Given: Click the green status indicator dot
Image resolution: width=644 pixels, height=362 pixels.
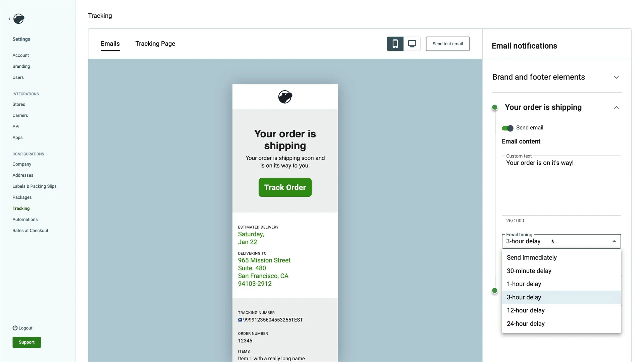Looking at the screenshot, I should pyautogui.click(x=495, y=107).
